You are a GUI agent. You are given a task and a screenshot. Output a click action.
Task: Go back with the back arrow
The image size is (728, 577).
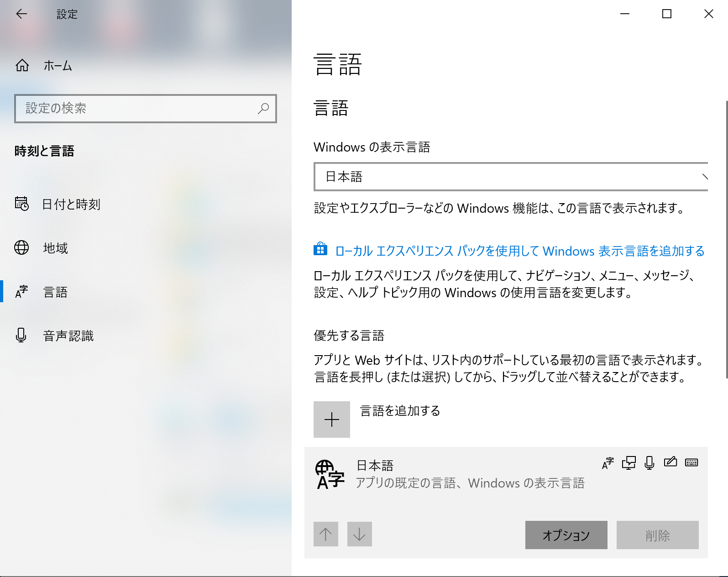pos(21,14)
